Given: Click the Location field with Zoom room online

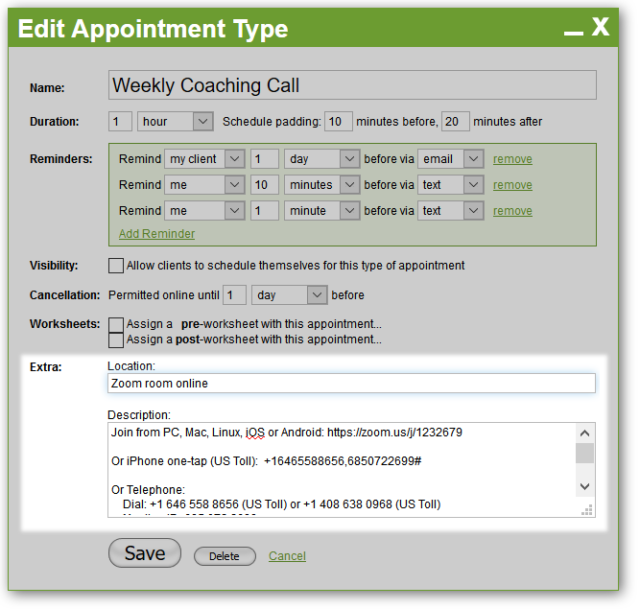Looking at the screenshot, I should point(351,383).
